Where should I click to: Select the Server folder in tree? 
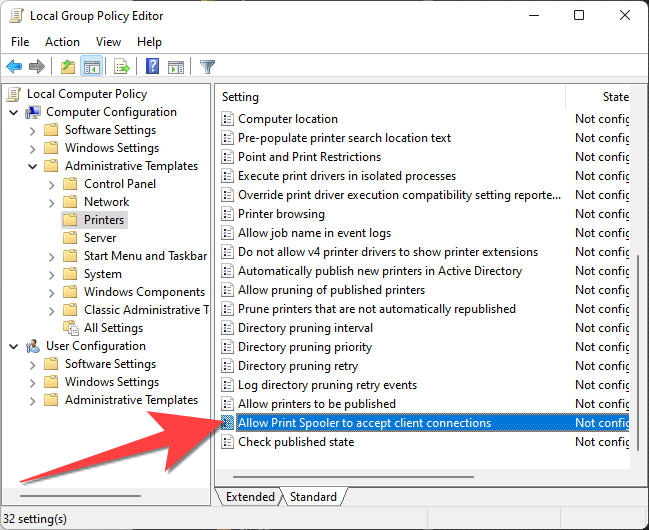pyautogui.click(x=100, y=238)
